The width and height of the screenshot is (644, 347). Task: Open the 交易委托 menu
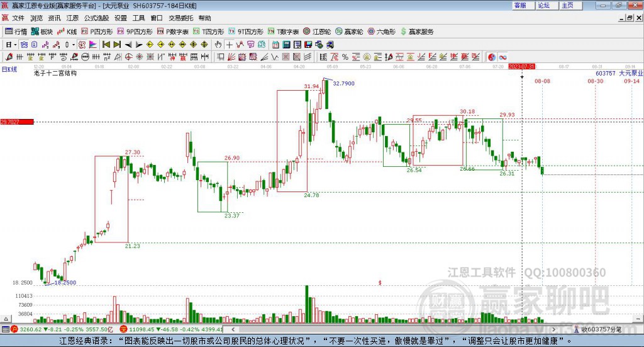click(x=180, y=18)
